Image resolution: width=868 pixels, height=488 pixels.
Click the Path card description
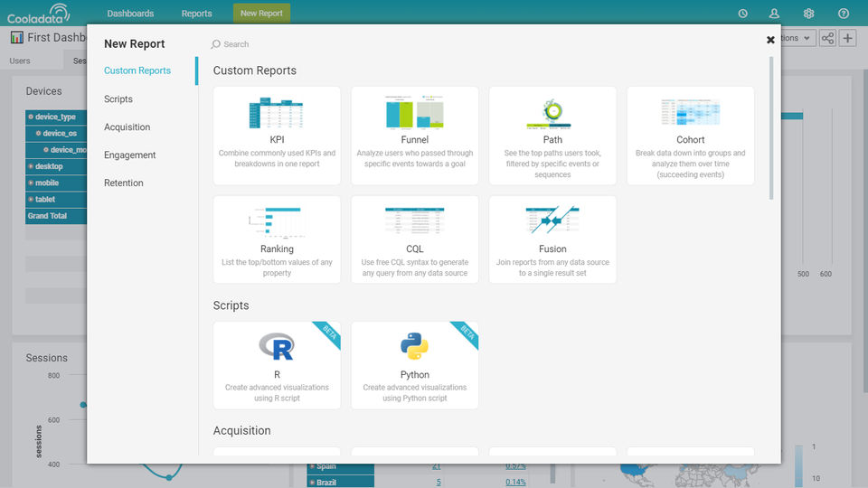click(x=552, y=164)
